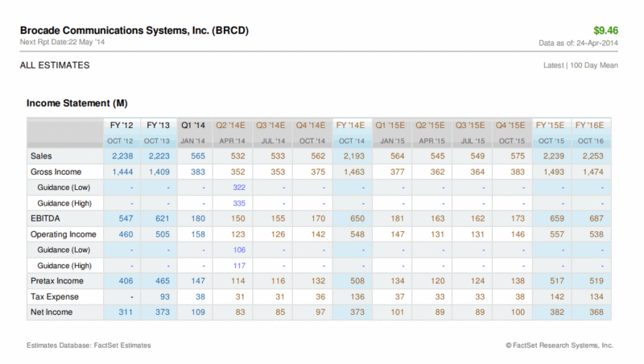Click Net Income value 368 for FY '16E
644x364 pixels.
tap(597, 312)
